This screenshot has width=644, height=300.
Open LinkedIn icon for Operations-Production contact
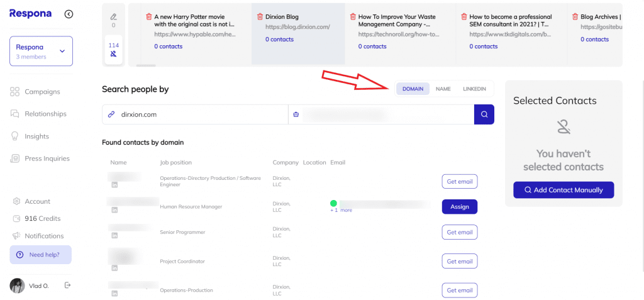tap(114, 294)
